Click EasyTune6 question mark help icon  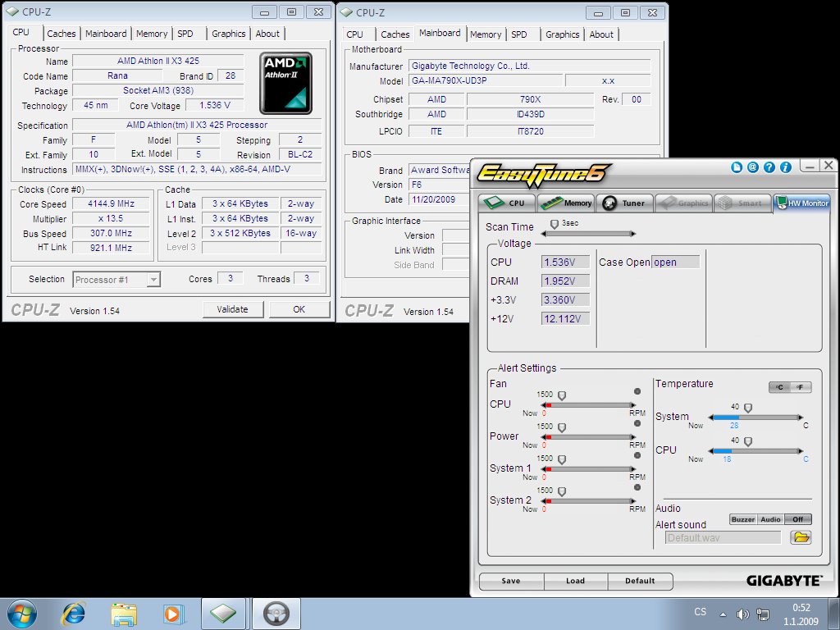tap(769, 167)
